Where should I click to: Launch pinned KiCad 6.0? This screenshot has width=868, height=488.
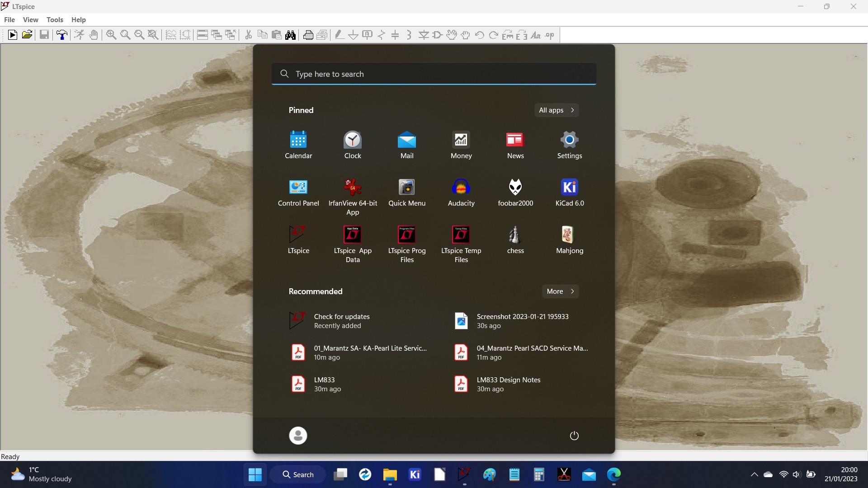click(x=570, y=192)
